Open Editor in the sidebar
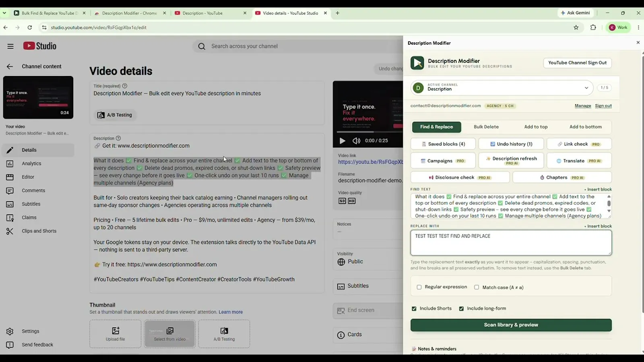Viewport: 644px width, 362px height. pos(38,177)
